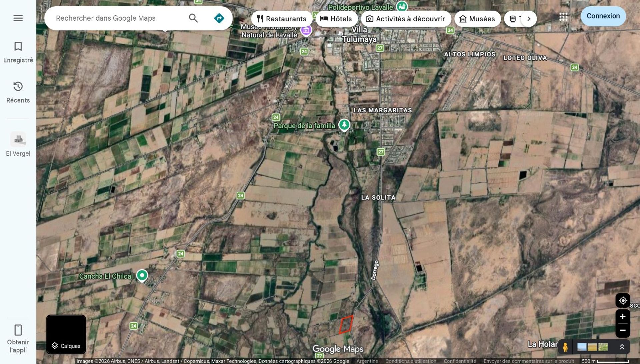Screen dimensions: 640x364
Task: Zoom in with the plus button
Action: [623, 316]
